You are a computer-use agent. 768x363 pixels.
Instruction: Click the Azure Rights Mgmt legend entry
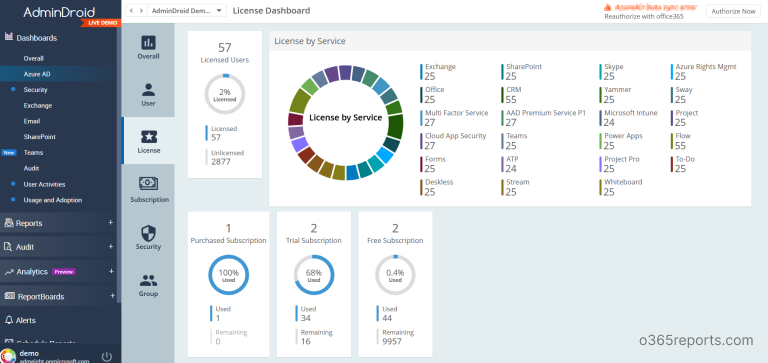point(704,72)
